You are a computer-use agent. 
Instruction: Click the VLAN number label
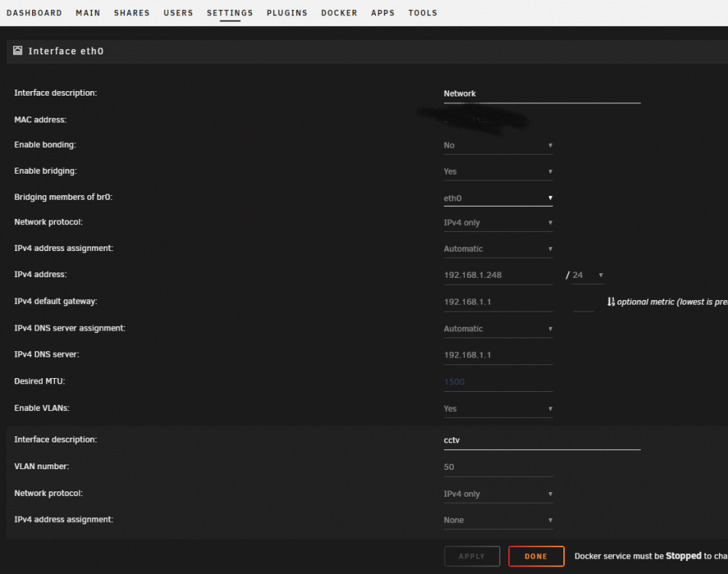click(x=41, y=467)
